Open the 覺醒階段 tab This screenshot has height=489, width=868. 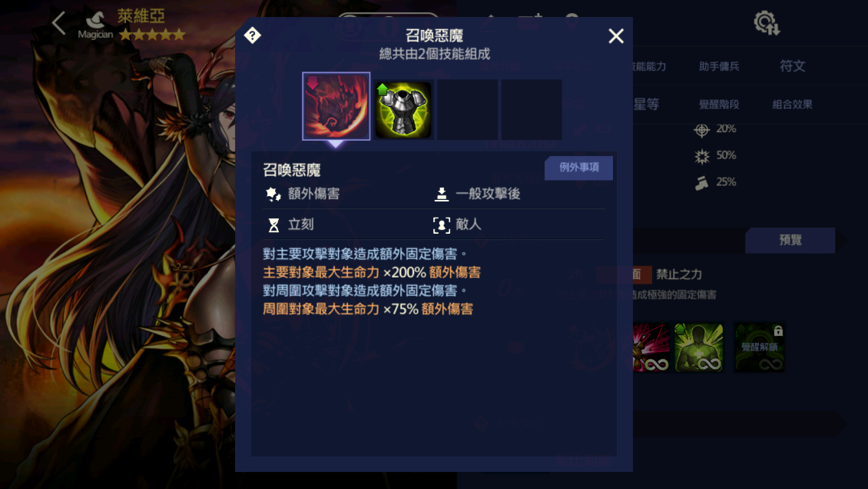click(718, 104)
